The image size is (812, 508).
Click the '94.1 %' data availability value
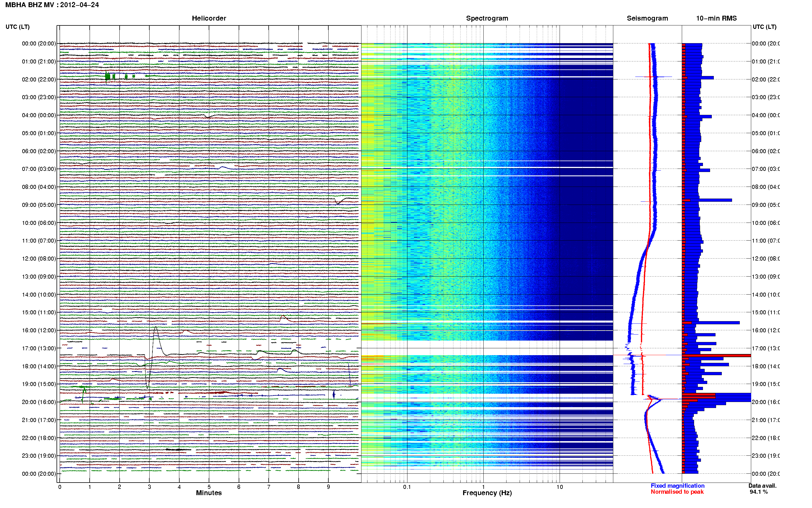[759, 492]
